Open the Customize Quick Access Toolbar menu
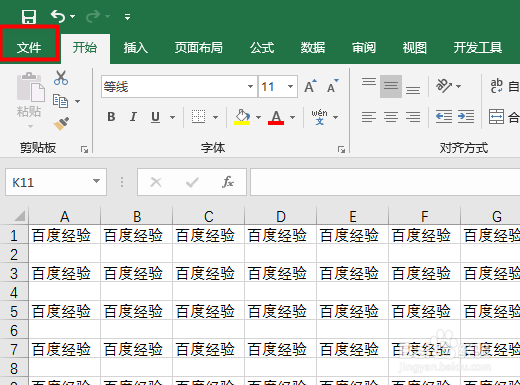 tap(127, 16)
